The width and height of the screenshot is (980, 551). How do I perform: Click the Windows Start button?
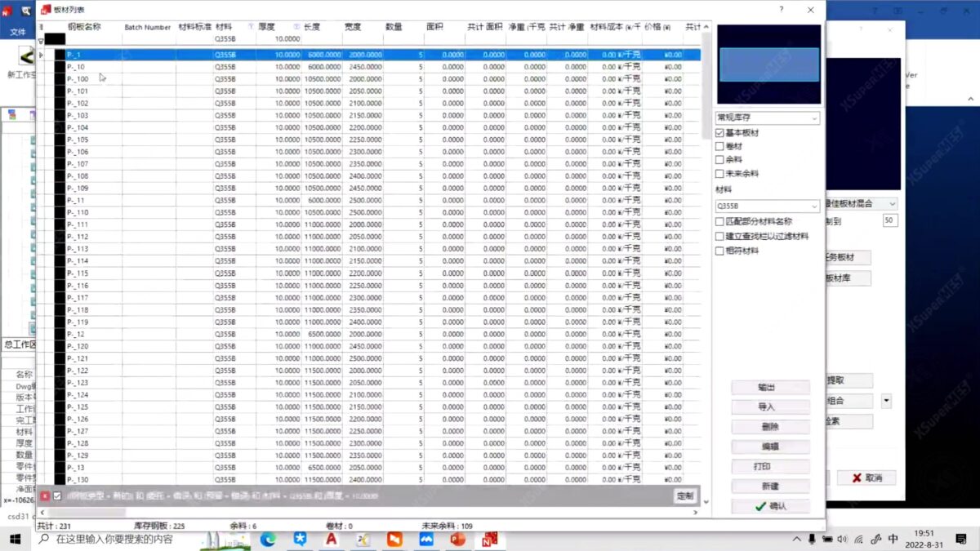[16, 539]
